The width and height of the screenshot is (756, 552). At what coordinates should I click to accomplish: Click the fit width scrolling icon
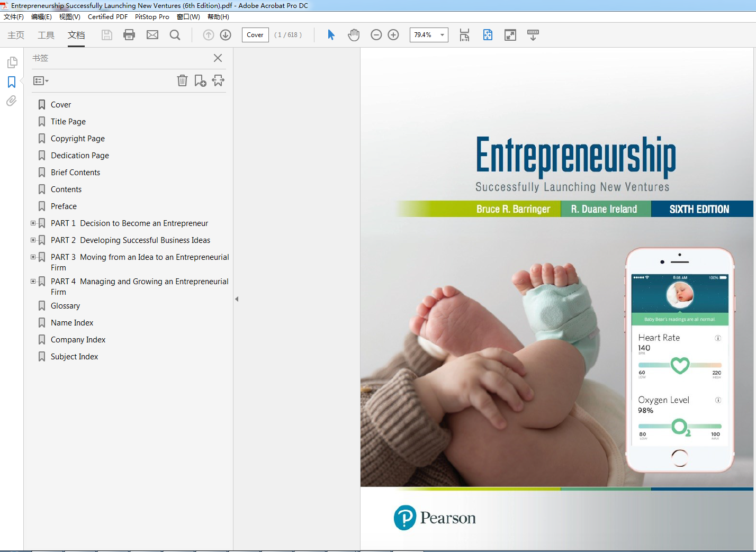coord(464,35)
